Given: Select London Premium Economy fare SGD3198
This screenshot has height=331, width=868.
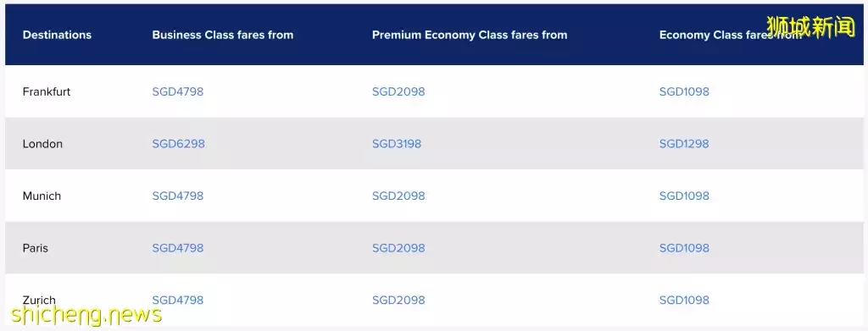Looking at the screenshot, I should point(397,144).
